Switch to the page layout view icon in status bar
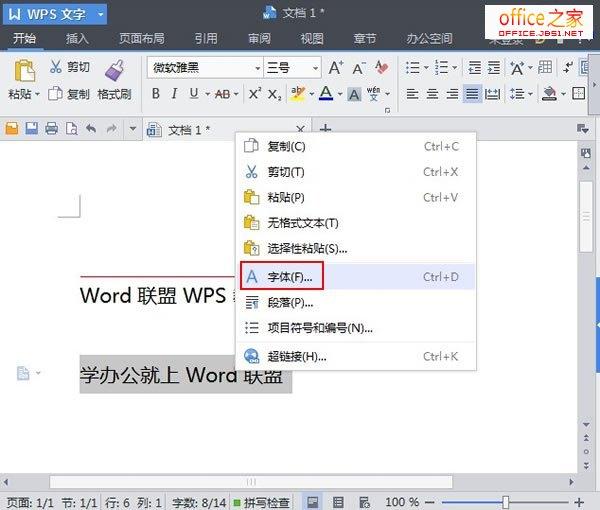The width and height of the screenshot is (600, 510). click(313, 501)
